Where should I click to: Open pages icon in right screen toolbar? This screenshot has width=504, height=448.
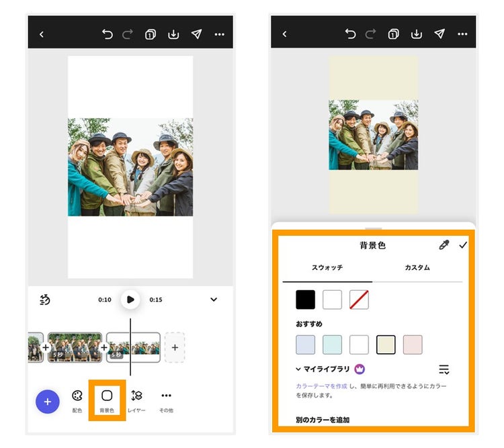(393, 34)
